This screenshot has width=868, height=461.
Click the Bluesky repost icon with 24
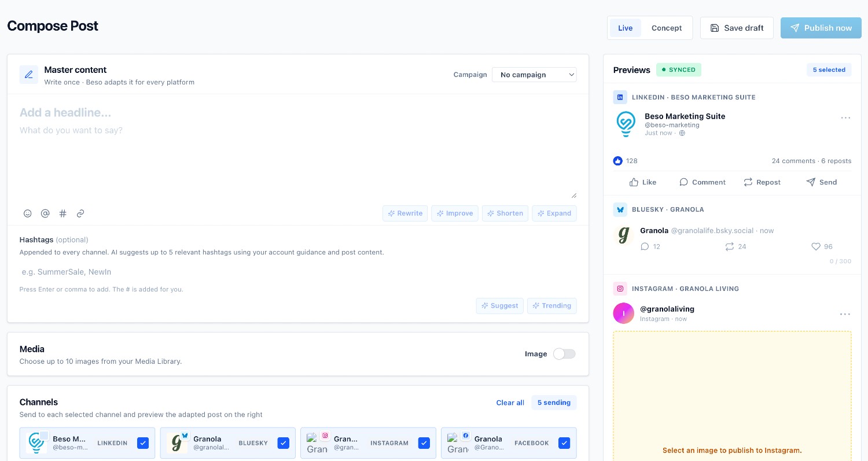729,246
